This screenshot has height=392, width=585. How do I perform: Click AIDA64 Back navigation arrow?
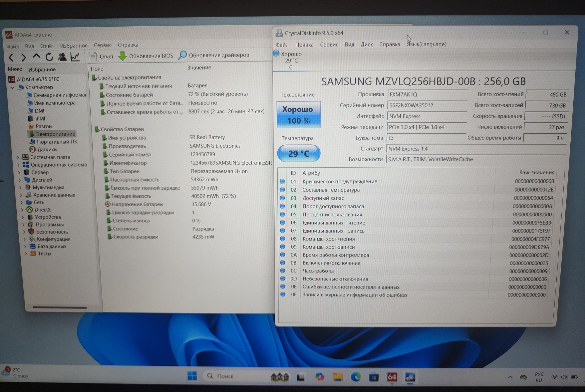pos(11,57)
